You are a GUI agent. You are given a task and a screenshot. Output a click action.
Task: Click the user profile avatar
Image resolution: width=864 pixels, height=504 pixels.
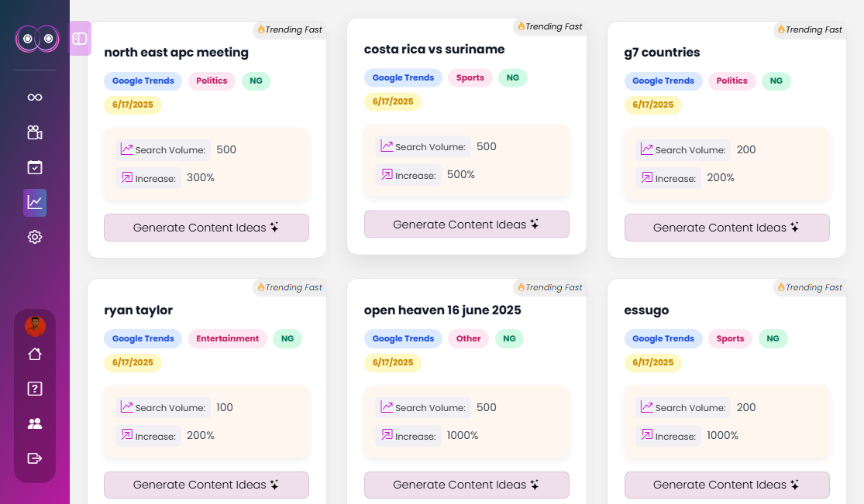pos(35,326)
